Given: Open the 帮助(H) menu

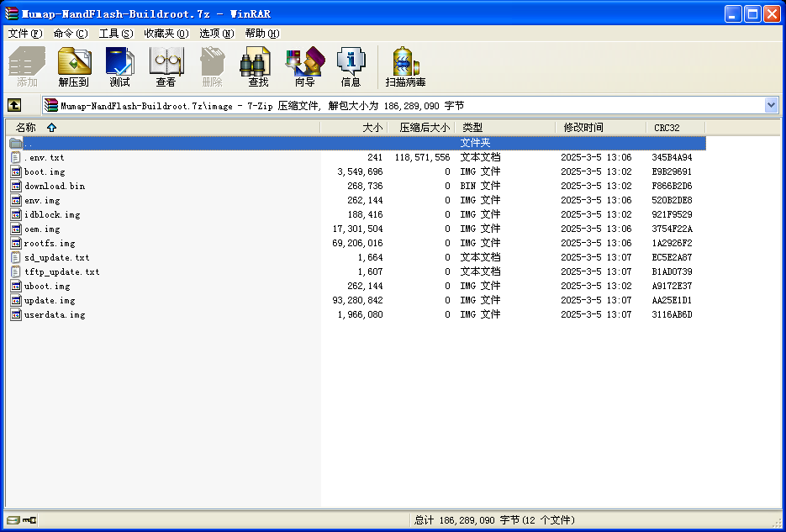Looking at the screenshot, I should 262,34.
